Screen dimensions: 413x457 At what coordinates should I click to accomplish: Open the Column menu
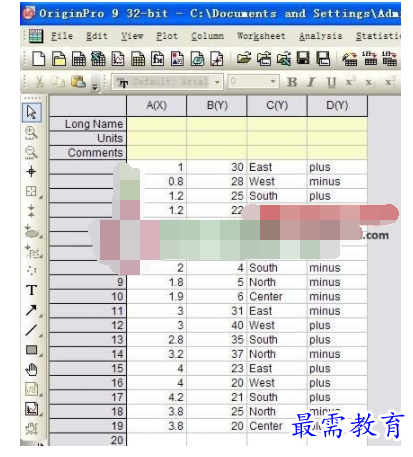pos(207,36)
